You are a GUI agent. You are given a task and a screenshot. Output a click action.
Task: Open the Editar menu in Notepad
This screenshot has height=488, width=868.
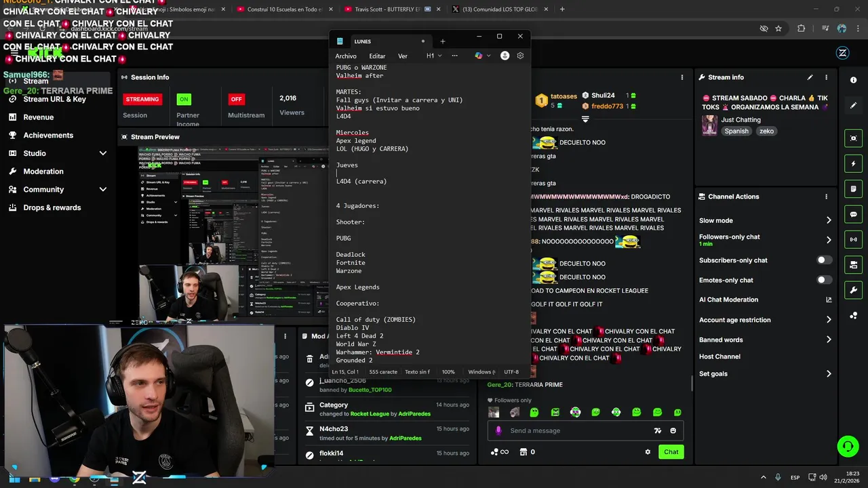(377, 56)
